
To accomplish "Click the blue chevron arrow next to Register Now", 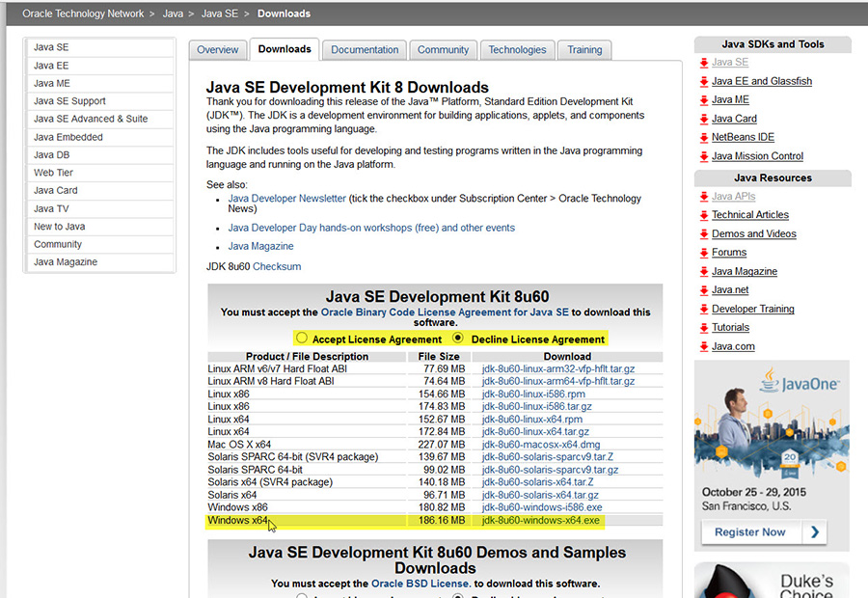I will pos(814,532).
